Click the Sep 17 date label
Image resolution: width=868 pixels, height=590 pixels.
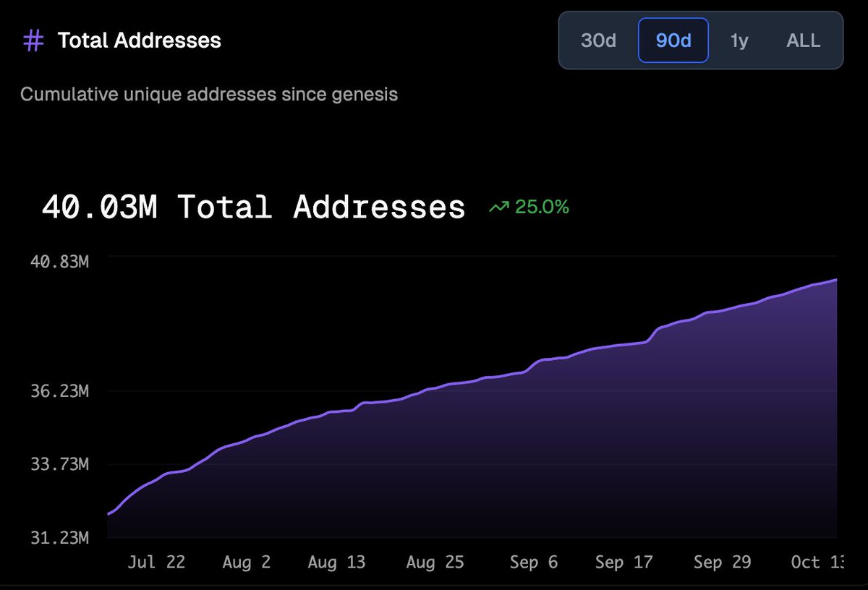coord(625,562)
